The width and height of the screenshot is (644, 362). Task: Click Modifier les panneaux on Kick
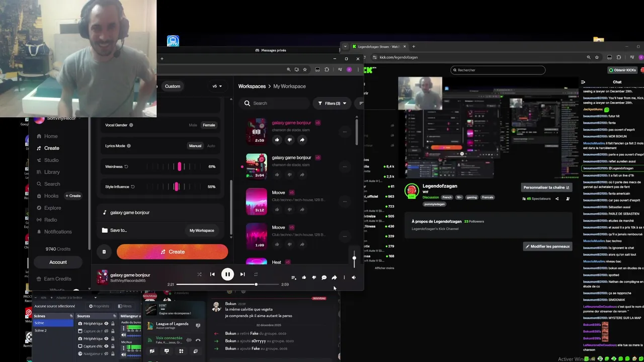point(547,246)
